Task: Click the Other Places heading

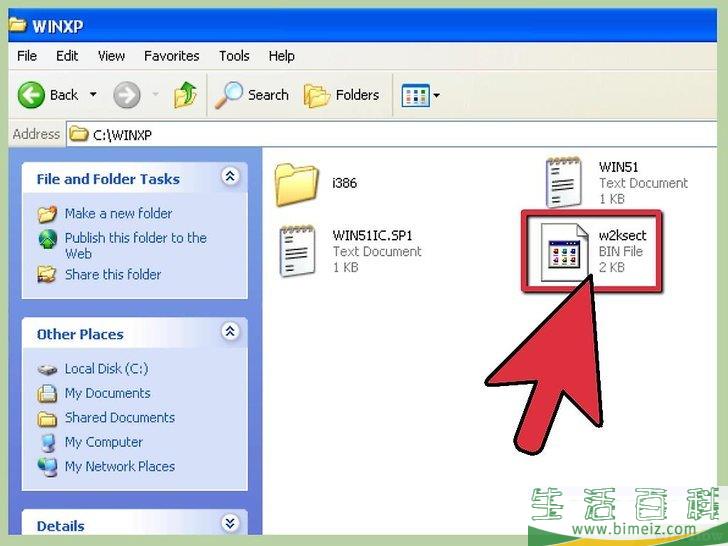Action: [x=80, y=334]
